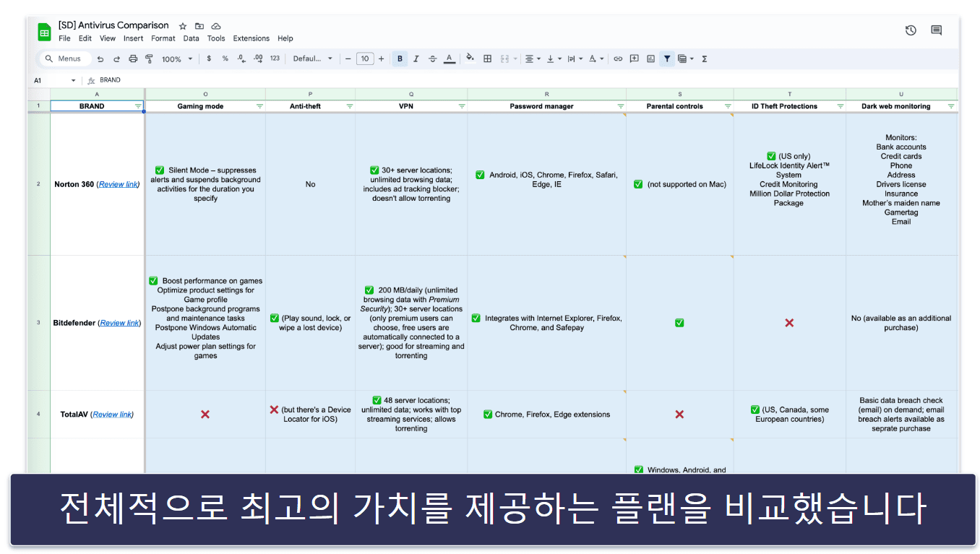Open the VPN column filter
This screenshot has width=980, height=554.
point(461,106)
